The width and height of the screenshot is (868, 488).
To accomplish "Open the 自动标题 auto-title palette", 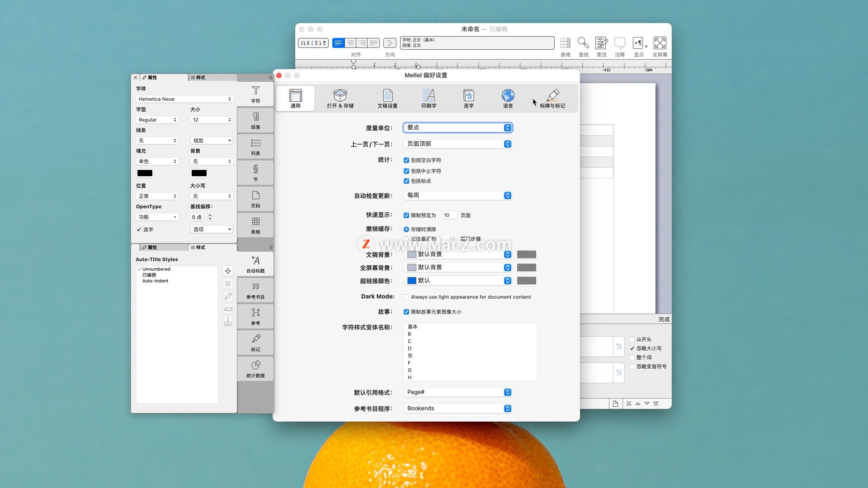I will (255, 264).
